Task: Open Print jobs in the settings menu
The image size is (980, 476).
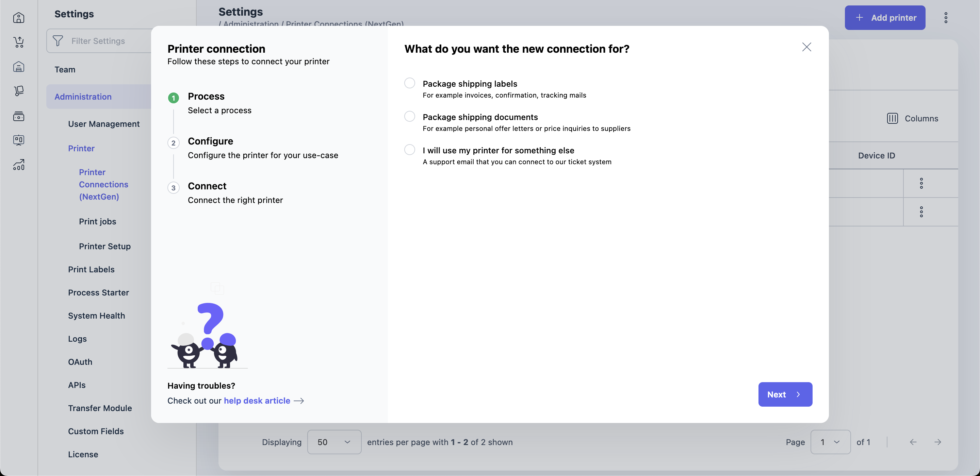Action: tap(97, 221)
